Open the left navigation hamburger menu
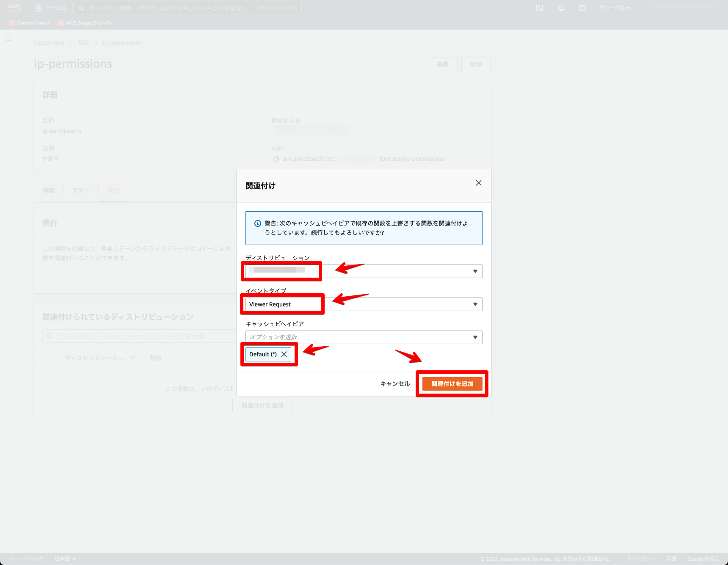 click(x=8, y=38)
